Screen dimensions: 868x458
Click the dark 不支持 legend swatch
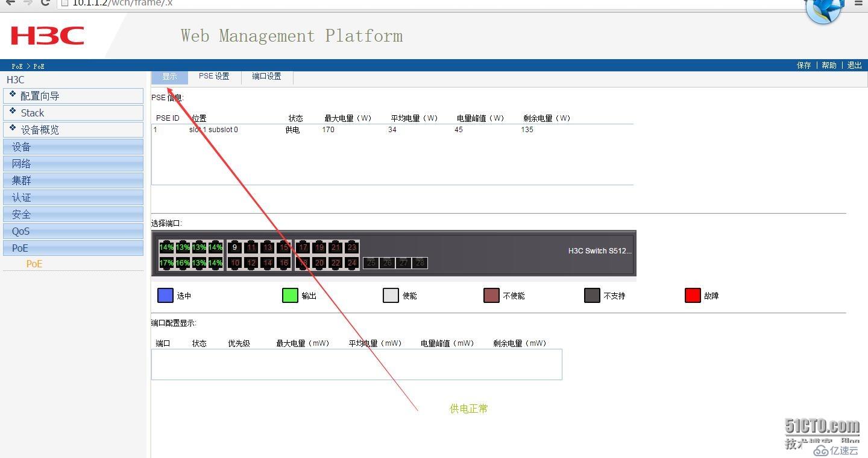[592, 295]
